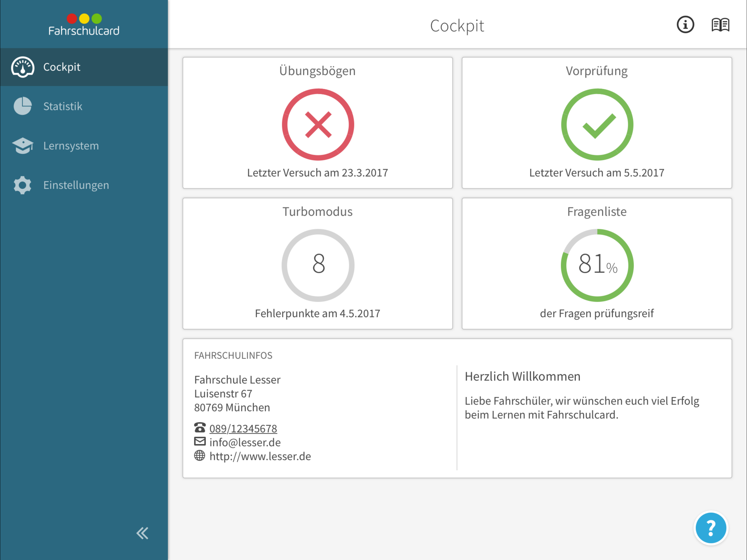Select the Lernsystem menu item
This screenshot has width=747, height=560.
71,145
